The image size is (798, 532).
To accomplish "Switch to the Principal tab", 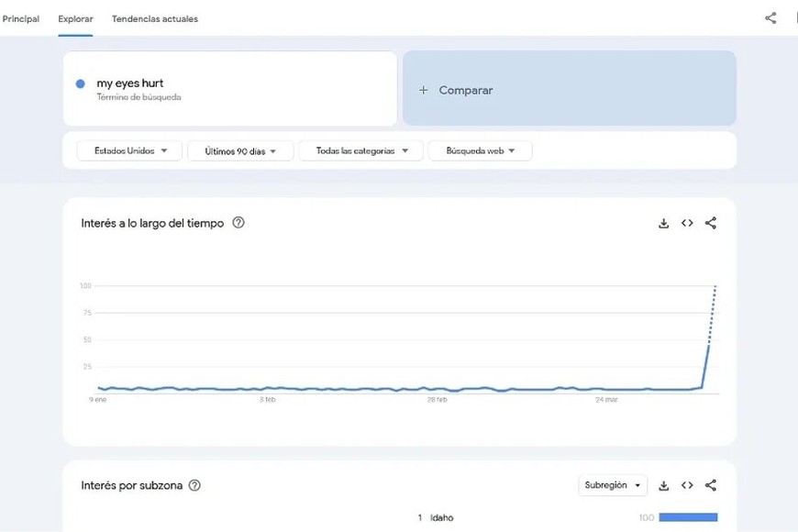I will tap(21, 18).
